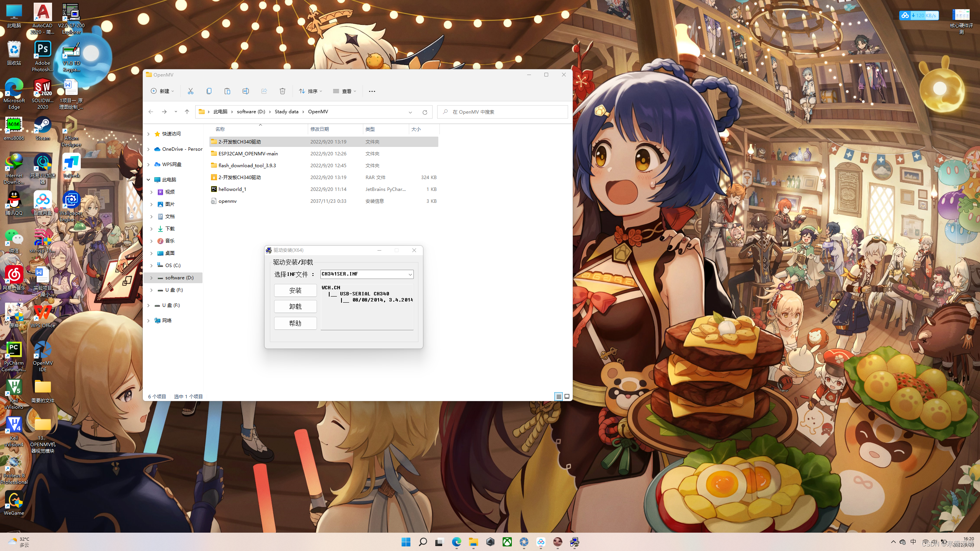Navigate back using the back arrow
The height and width of the screenshot is (551, 980).
[150, 112]
